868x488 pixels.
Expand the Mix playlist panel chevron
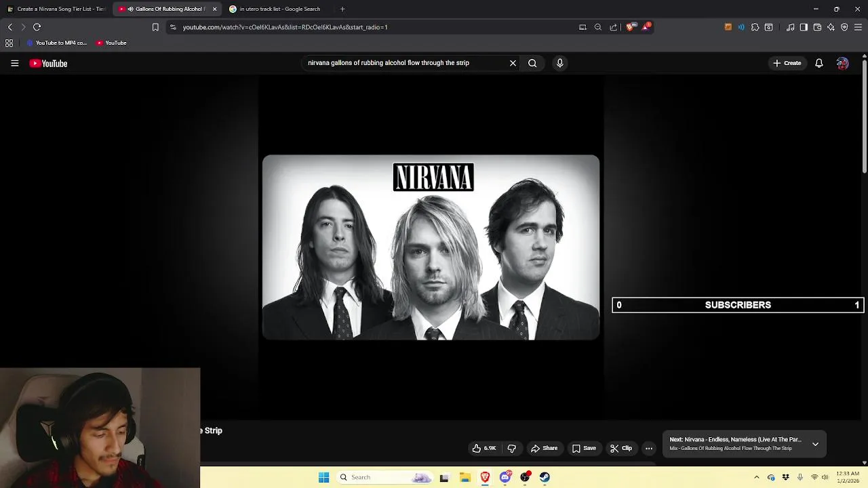pyautogui.click(x=815, y=444)
